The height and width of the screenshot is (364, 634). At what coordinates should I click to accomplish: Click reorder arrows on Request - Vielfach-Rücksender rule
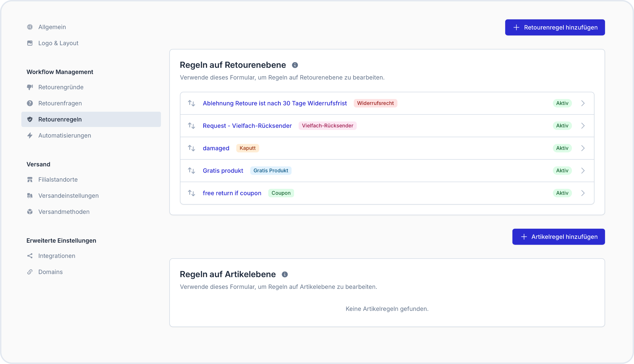tap(191, 126)
